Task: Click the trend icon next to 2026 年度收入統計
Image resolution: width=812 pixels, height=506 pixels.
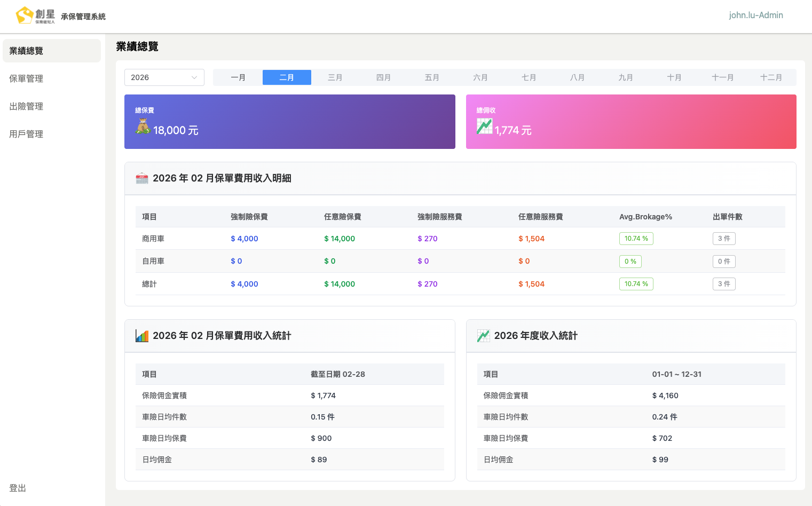Action: click(x=483, y=336)
